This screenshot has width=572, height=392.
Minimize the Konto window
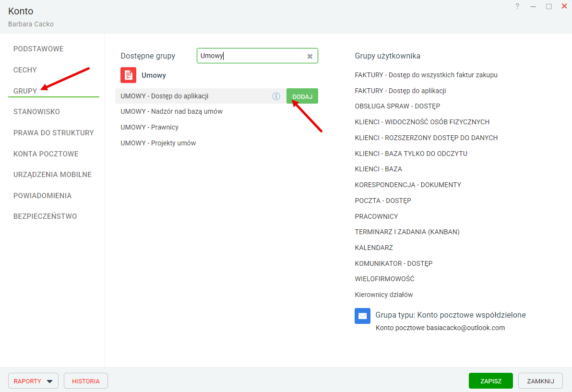[533, 7]
